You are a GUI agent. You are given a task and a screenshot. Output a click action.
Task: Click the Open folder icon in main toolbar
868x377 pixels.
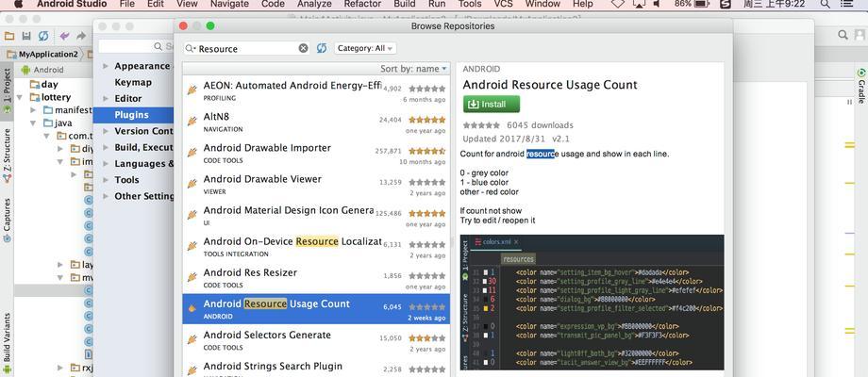click(x=8, y=36)
